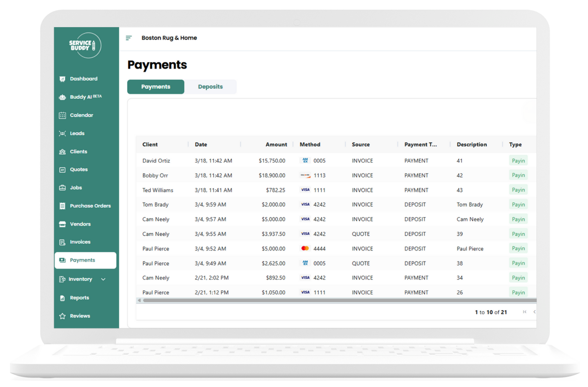Click Mastercard icon in Paul Pierce $5,000 row

click(305, 248)
